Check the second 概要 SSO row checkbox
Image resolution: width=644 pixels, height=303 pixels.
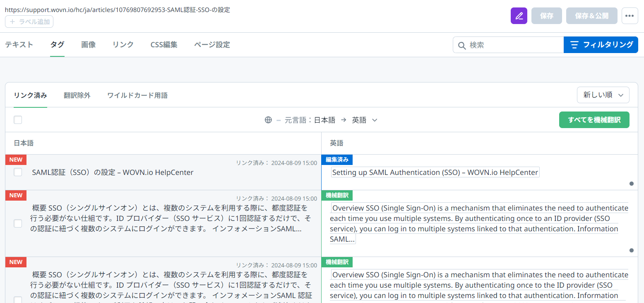click(18, 223)
